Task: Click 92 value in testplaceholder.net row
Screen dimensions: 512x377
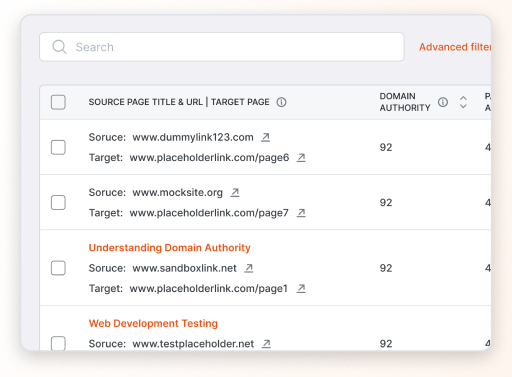Action: click(x=386, y=344)
